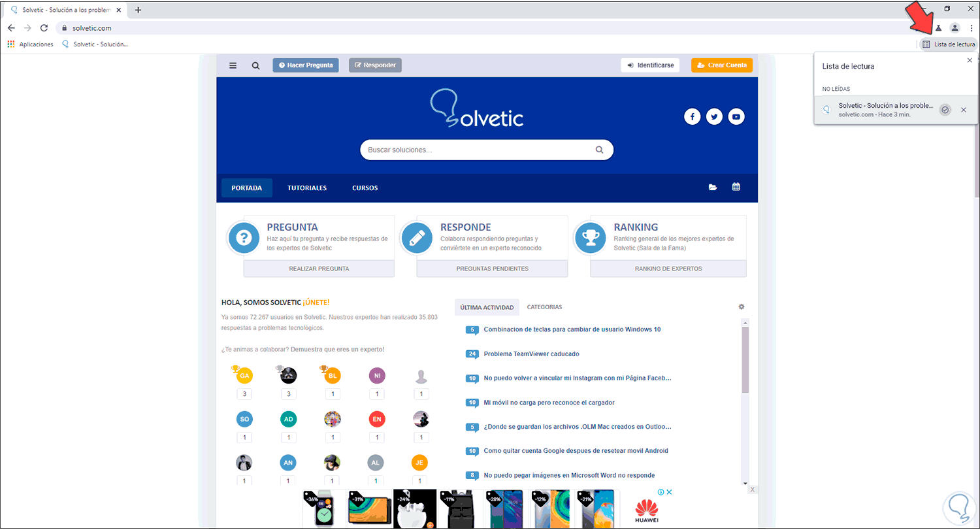Toggle the Lista de lectura button
Image resolution: width=980 pixels, height=530 pixels.
coord(949,44)
